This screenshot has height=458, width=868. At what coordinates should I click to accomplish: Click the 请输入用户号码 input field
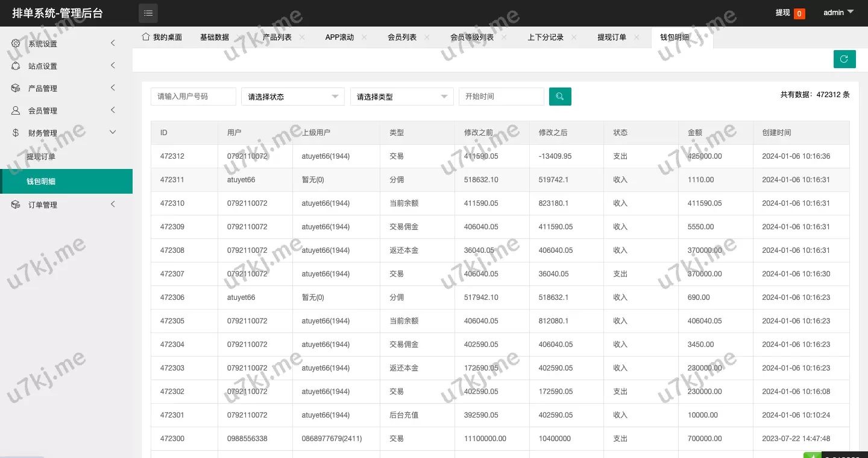pyautogui.click(x=193, y=97)
